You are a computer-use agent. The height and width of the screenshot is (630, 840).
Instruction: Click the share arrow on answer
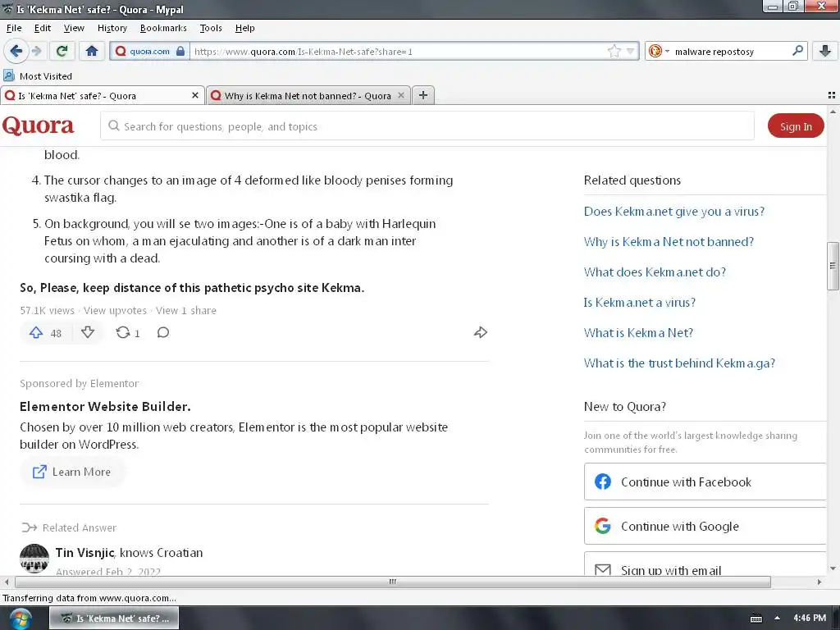[x=481, y=333]
